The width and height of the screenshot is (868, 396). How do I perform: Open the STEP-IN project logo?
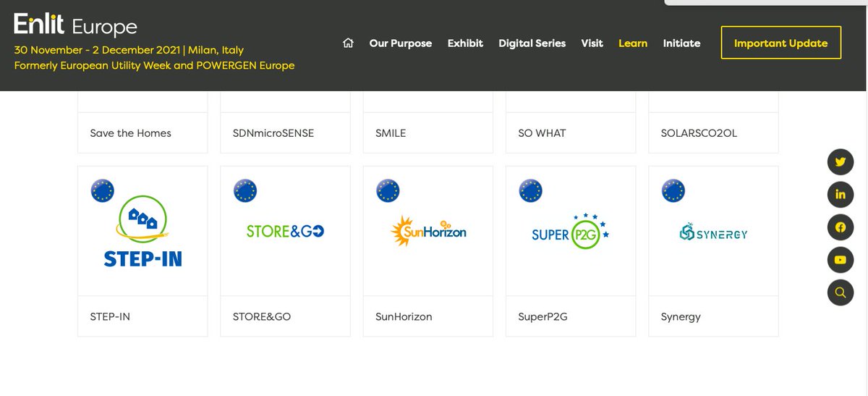[142, 232]
